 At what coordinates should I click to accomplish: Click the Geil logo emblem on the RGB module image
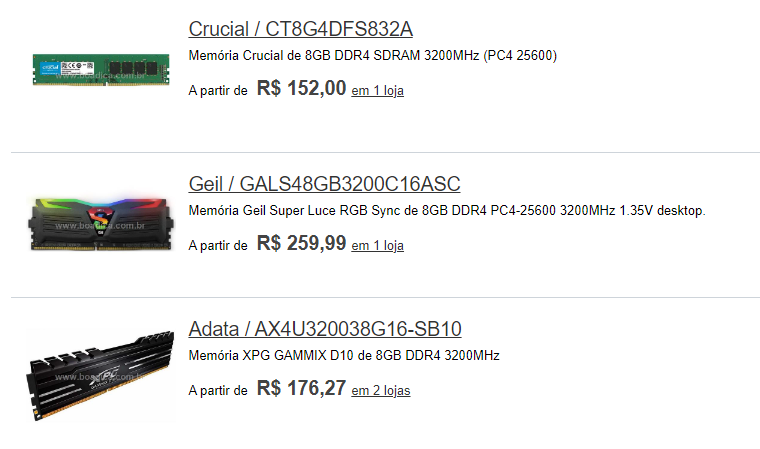click(100, 220)
